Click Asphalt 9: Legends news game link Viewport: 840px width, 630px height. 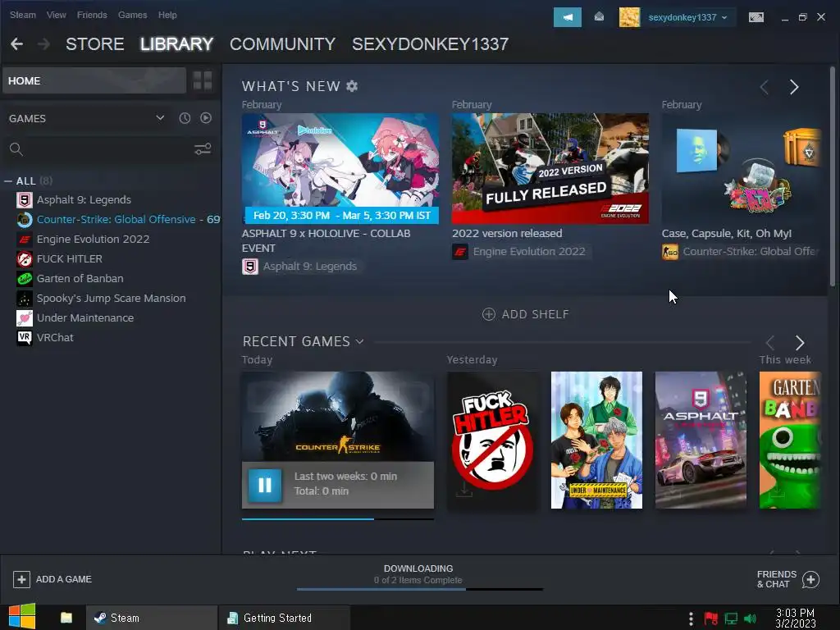point(302,267)
